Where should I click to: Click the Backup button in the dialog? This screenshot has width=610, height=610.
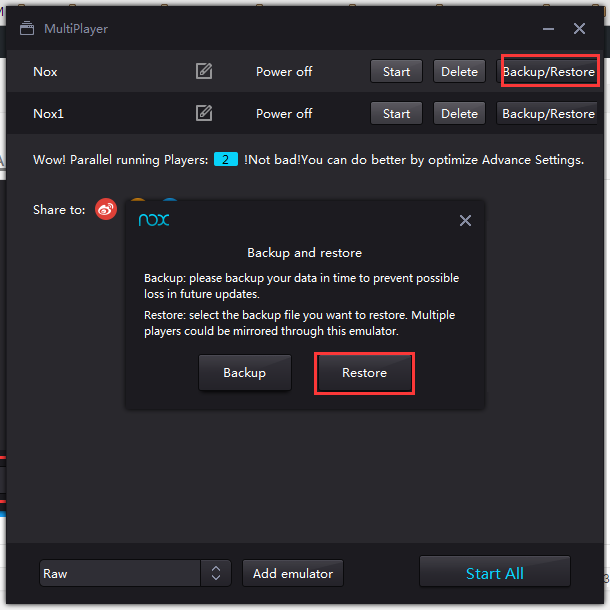(245, 373)
